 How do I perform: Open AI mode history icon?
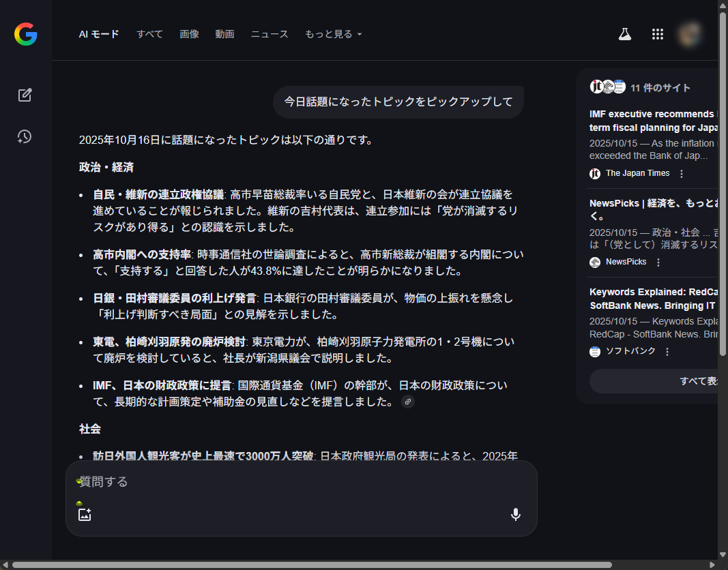coord(25,137)
